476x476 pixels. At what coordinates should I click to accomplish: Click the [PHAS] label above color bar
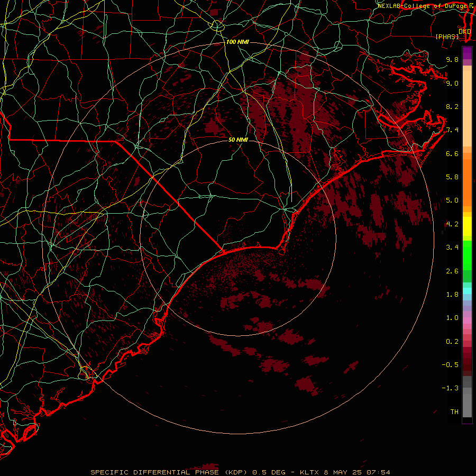pyautogui.click(x=447, y=36)
